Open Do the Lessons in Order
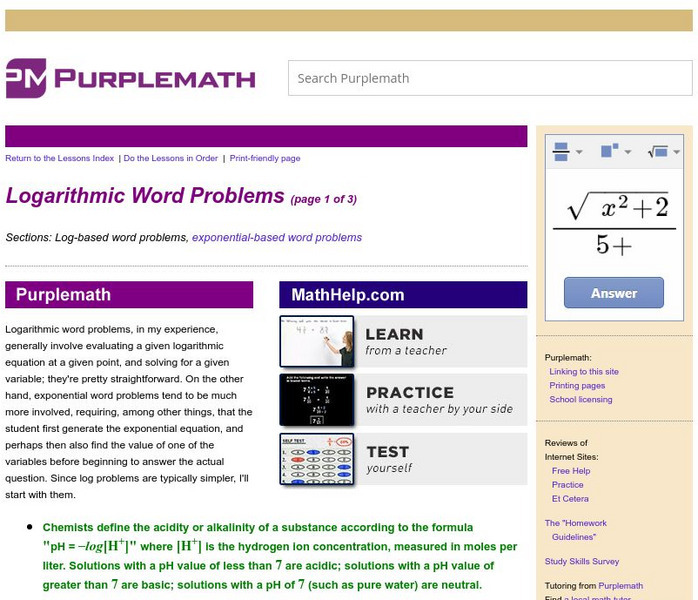The height and width of the screenshot is (600, 698). (170, 158)
